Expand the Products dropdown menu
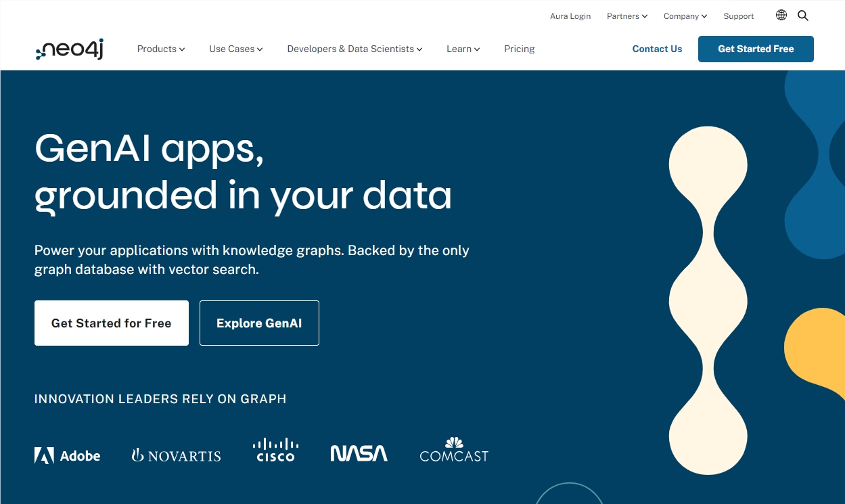The width and height of the screenshot is (845, 504). pos(160,49)
